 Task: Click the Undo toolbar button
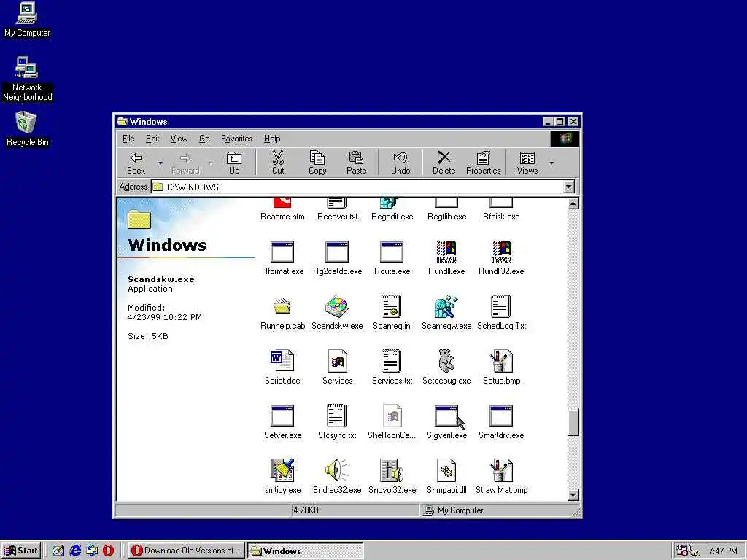tap(400, 163)
